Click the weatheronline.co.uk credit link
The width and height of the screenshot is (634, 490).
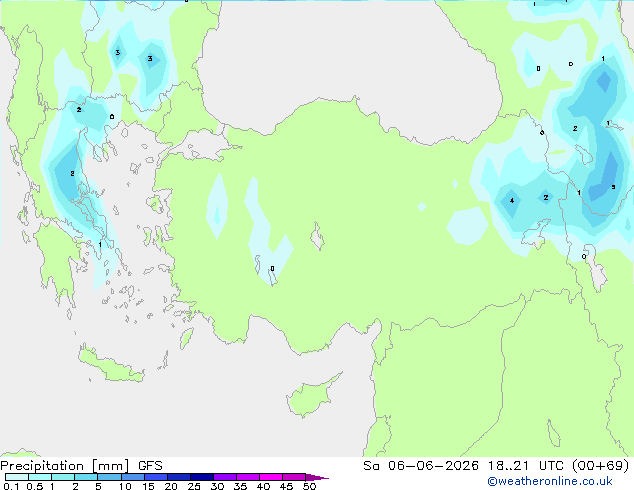[x=550, y=481]
